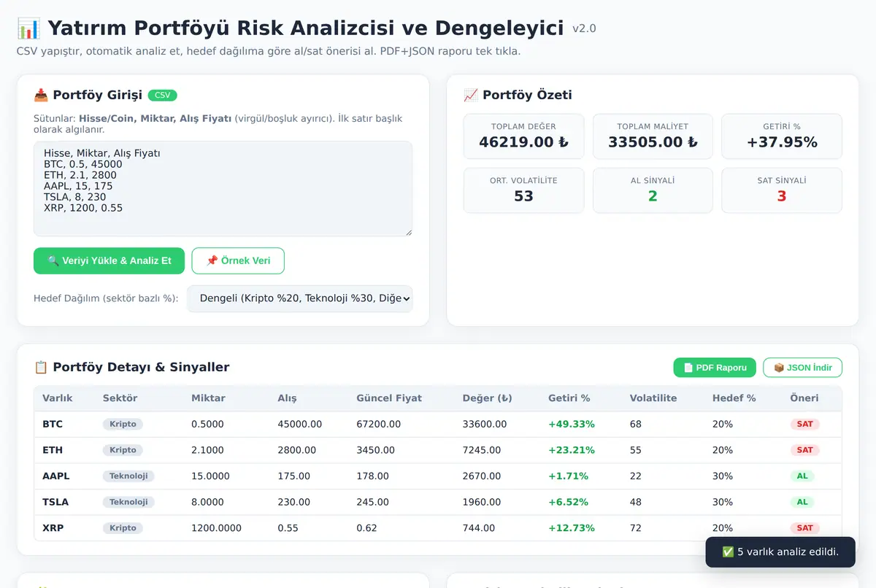
Task: Select the ETH asset row name
Action: (53, 450)
